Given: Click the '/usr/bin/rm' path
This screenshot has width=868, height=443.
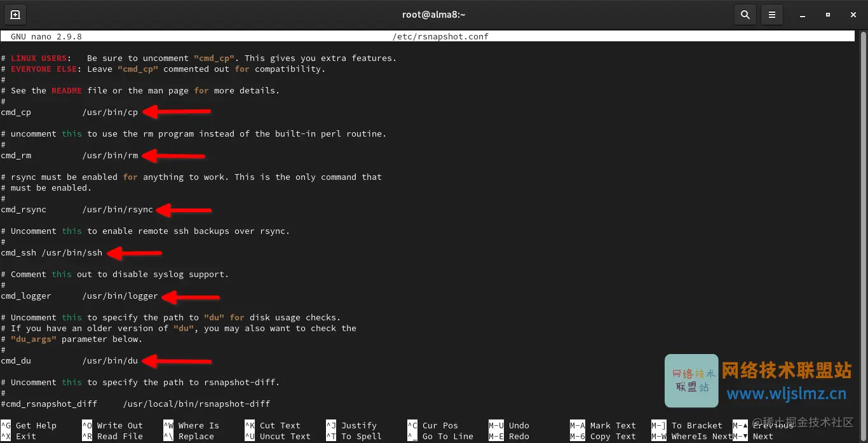Looking at the screenshot, I should pos(110,155).
